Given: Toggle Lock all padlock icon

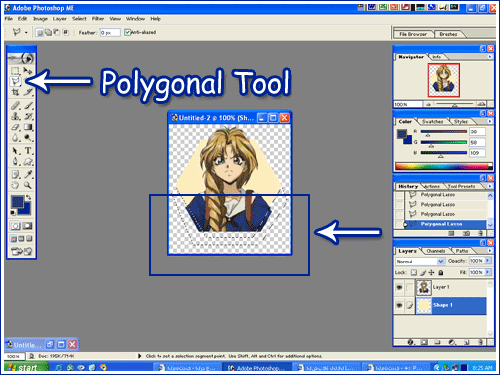Looking at the screenshot, I should (x=441, y=273).
